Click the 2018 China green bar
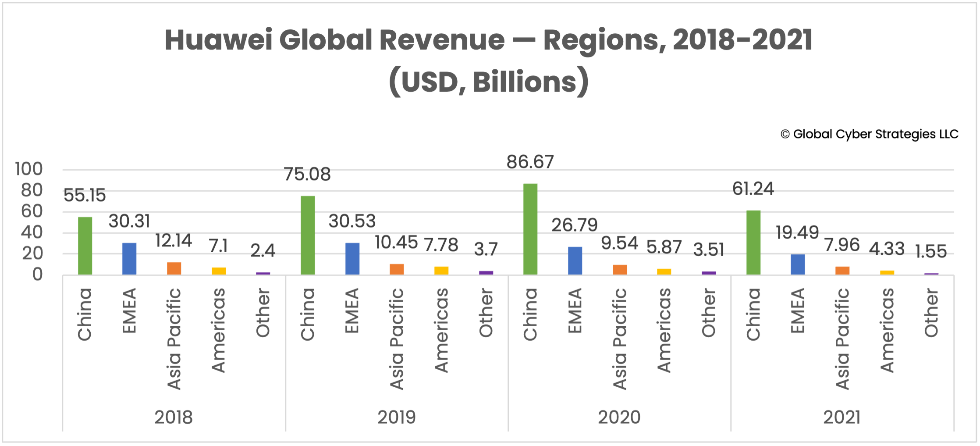Image resolution: width=980 pixels, height=446 pixels. click(x=85, y=246)
